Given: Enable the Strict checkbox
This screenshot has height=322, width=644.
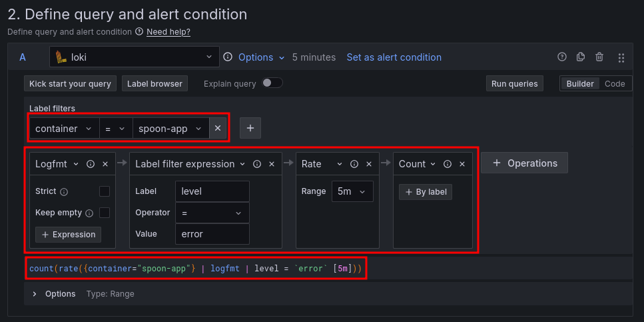Looking at the screenshot, I should tap(105, 191).
